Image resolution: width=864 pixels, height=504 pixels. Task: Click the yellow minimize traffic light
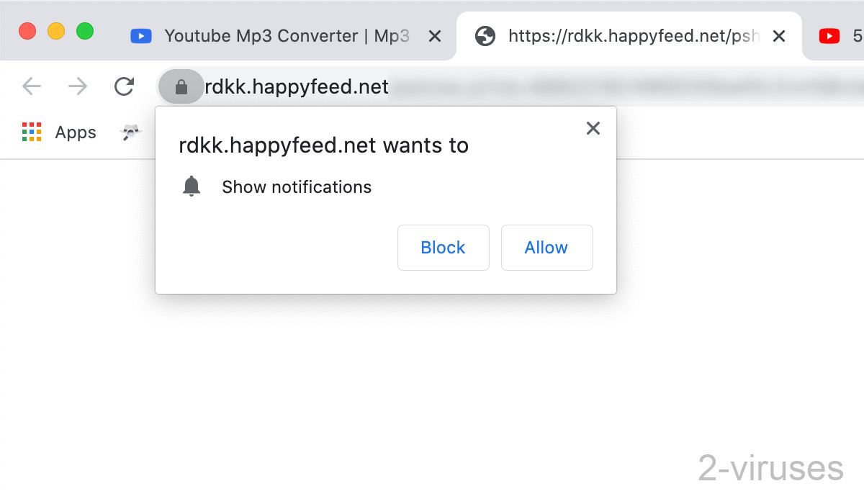[x=56, y=32]
